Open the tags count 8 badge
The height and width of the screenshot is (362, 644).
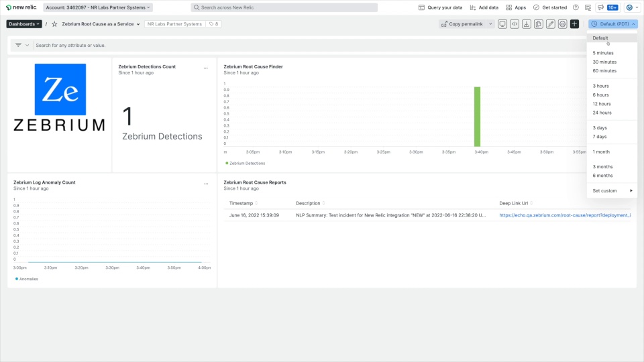pos(213,24)
